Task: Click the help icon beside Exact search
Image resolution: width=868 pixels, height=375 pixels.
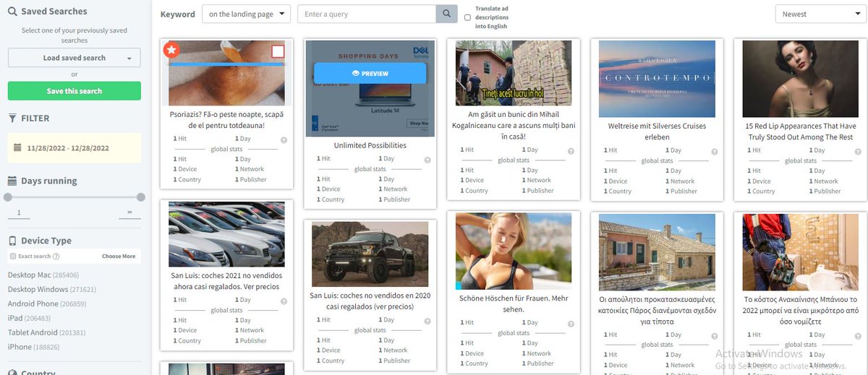Action: click(56, 257)
